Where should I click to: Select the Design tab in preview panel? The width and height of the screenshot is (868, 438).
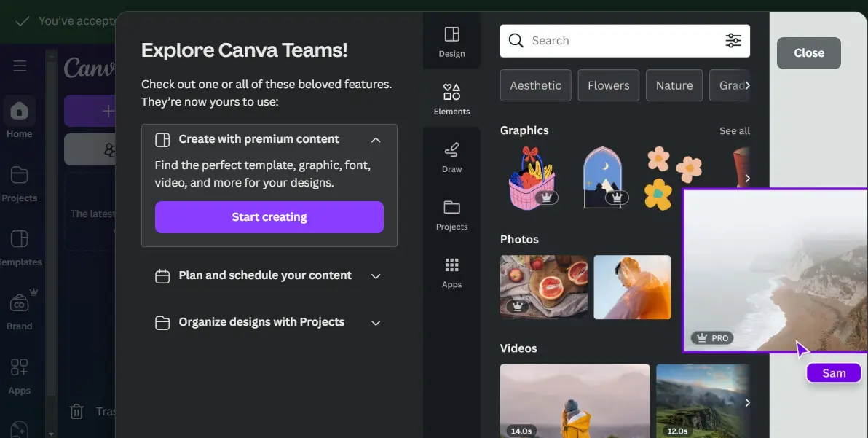coord(451,42)
